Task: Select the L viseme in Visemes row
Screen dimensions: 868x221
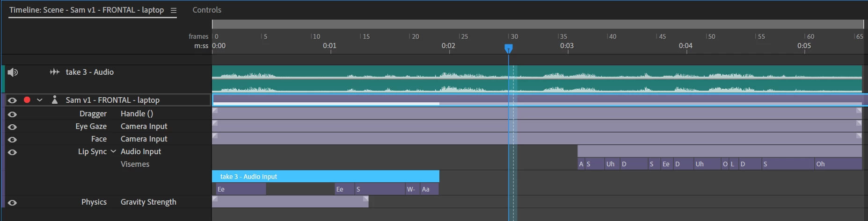Action: 734,164
